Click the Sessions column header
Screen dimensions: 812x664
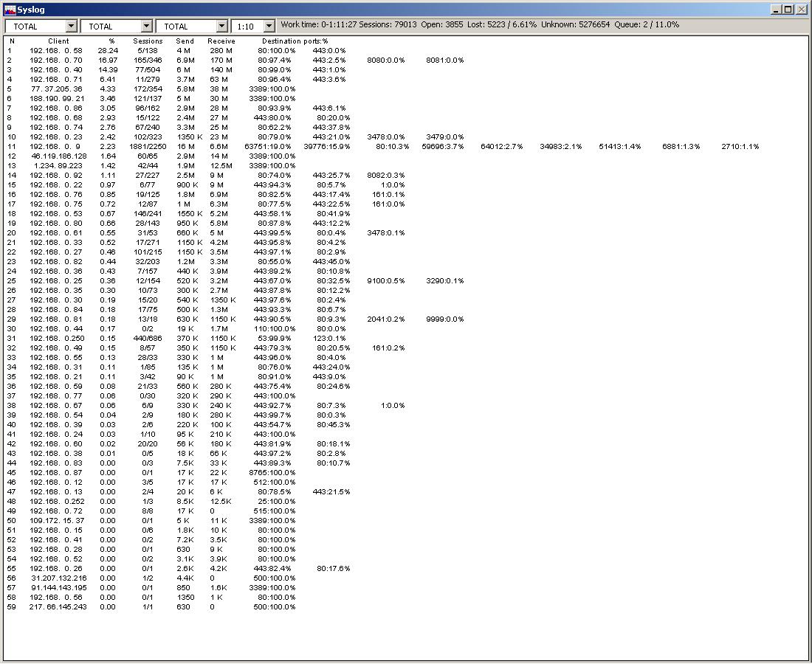tap(148, 41)
